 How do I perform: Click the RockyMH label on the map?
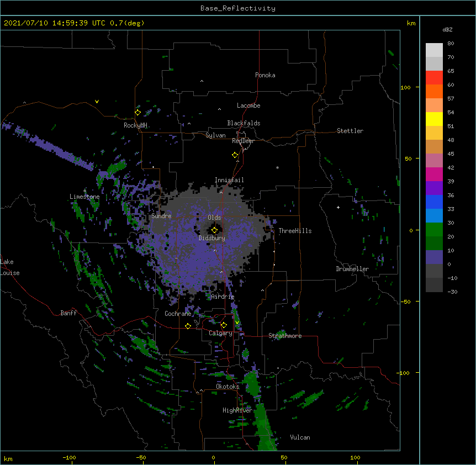click(x=135, y=125)
